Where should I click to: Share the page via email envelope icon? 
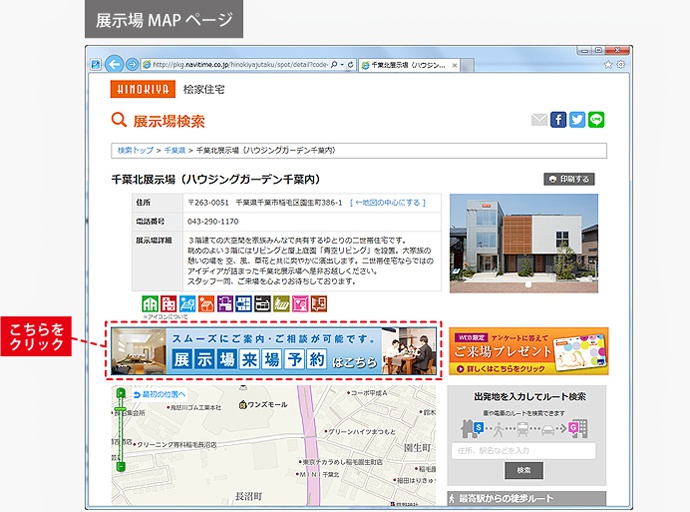(x=539, y=120)
